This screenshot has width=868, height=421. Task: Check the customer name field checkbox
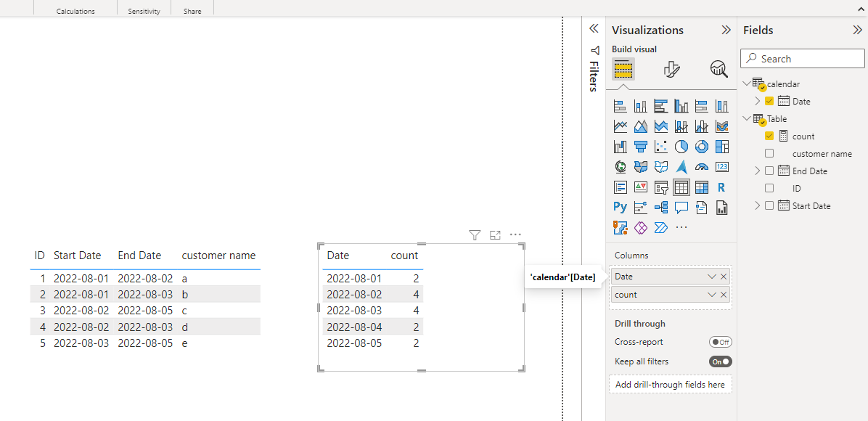[769, 153]
